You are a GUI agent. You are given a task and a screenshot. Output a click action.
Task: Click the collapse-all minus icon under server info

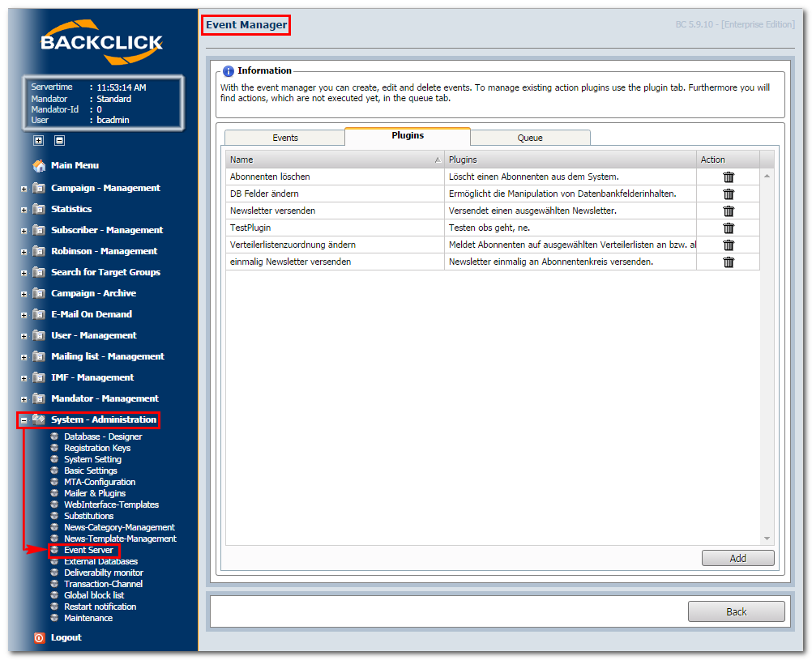click(x=59, y=140)
